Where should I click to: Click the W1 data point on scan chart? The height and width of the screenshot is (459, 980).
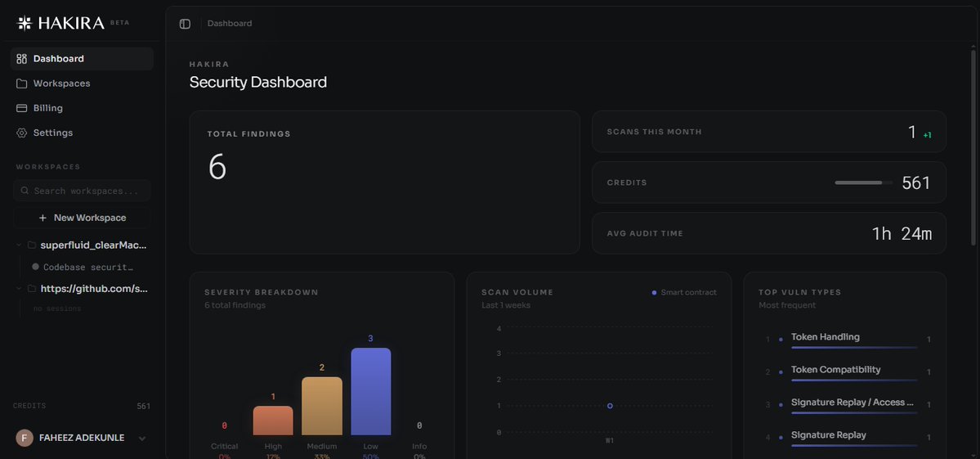[610, 406]
